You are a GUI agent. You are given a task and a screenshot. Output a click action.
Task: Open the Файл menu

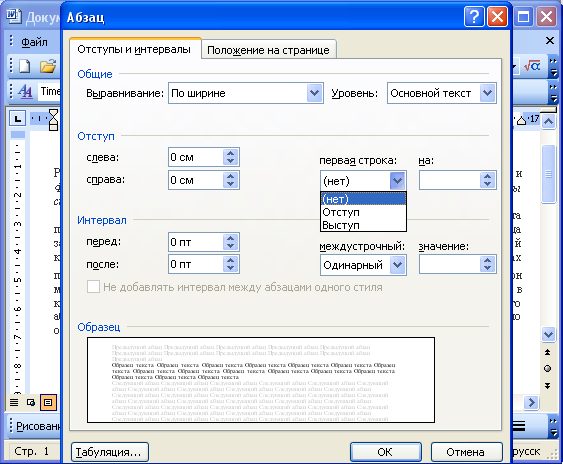click(x=34, y=42)
